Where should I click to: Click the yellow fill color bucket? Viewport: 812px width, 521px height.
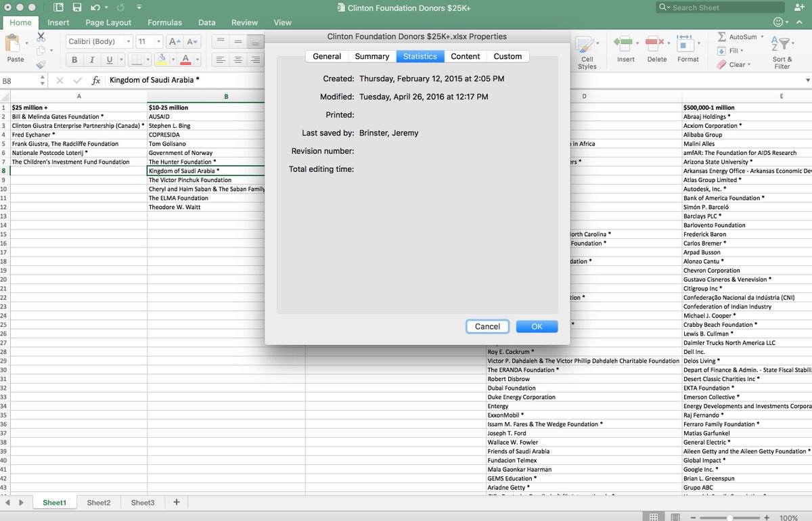coord(162,60)
